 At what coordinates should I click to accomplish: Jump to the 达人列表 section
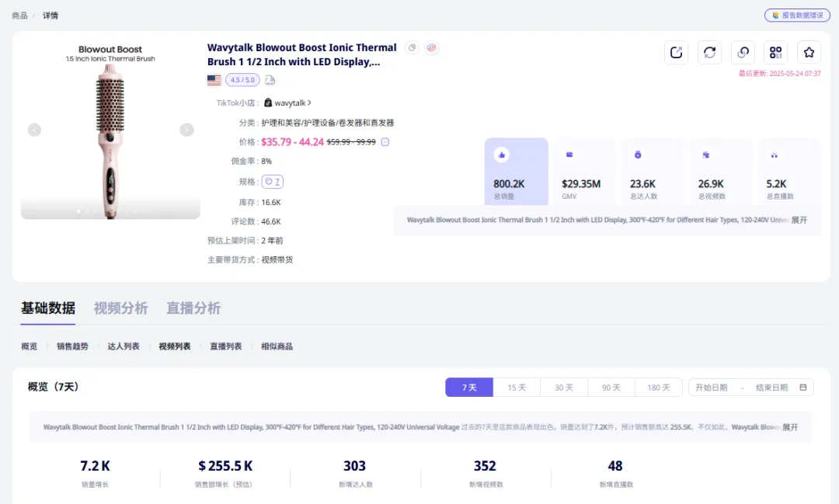coord(124,346)
